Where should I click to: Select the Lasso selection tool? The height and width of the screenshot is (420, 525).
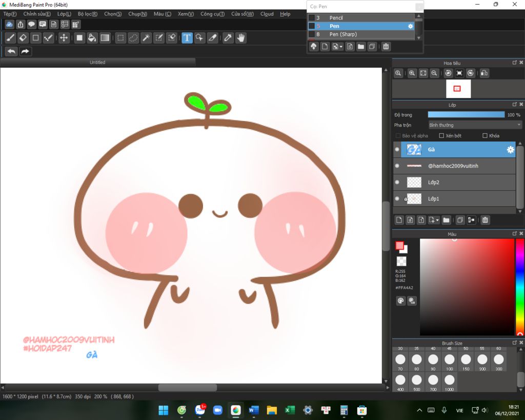[x=133, y=38]
